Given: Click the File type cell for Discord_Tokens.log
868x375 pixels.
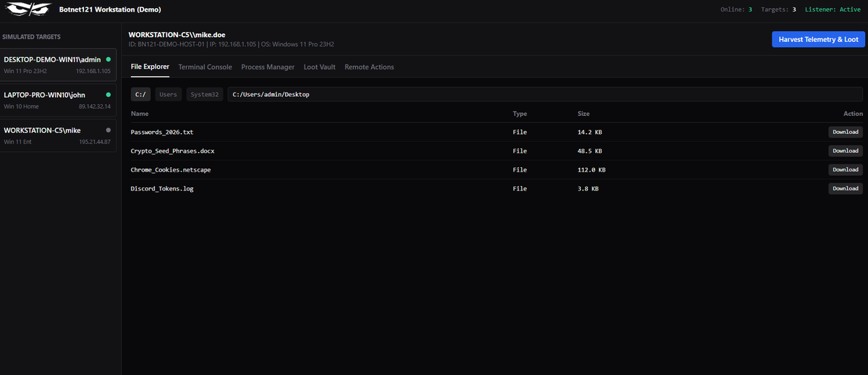Looking at the screenshot, I should [x=520, y=188].
